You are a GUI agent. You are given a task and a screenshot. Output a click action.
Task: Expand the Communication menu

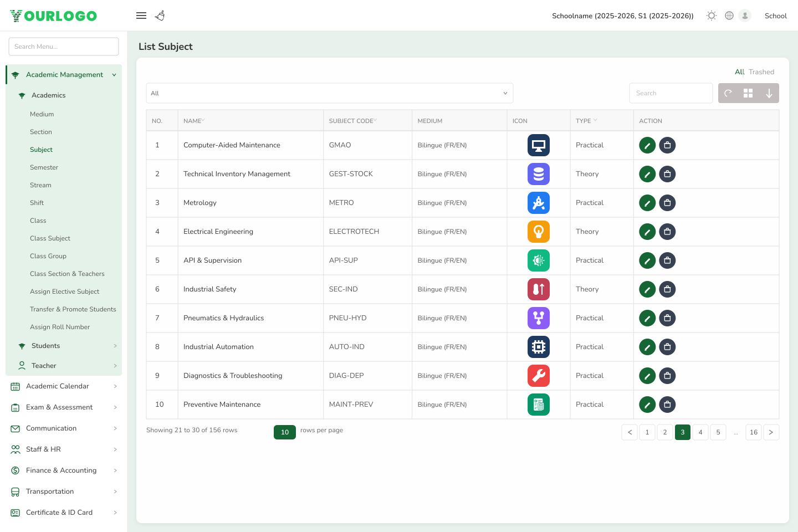64,428
